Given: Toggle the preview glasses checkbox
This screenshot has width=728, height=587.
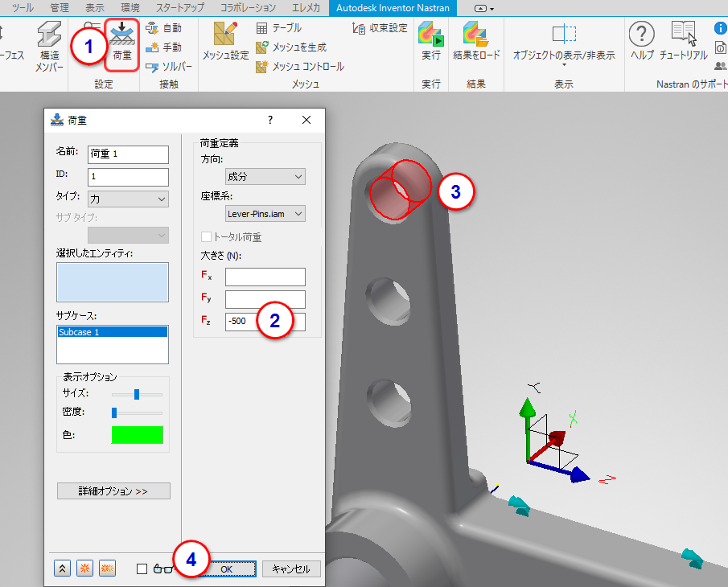Looking at the screenshot, I should [x=142, y=569].
